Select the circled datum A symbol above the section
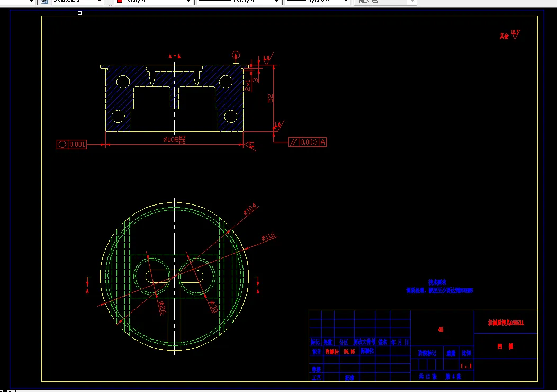This screenshot has width=557, height=392. click(236, 56)
